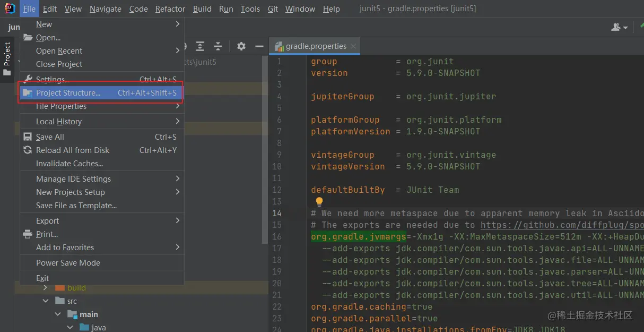Screen dimensions: 644x332
Task: Expand the File Properties submenu
Action: click(102, 106)
